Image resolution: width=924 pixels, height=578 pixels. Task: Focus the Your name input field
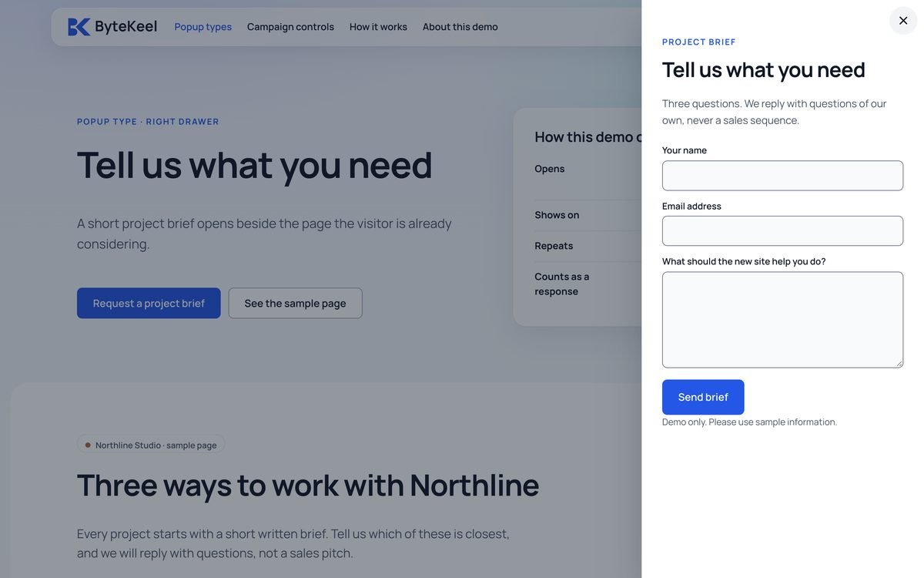click(x=782, y=176)
